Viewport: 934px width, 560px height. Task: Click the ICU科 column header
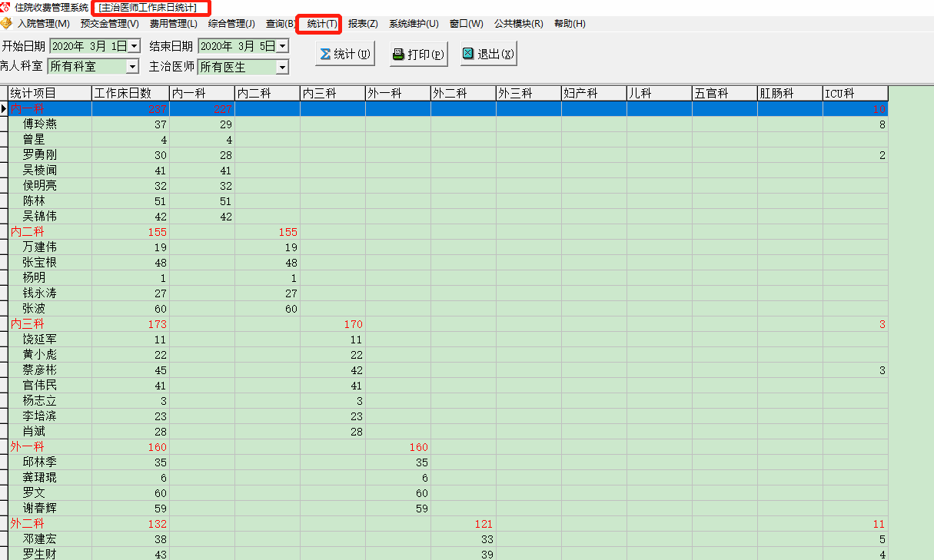point(856,93)
